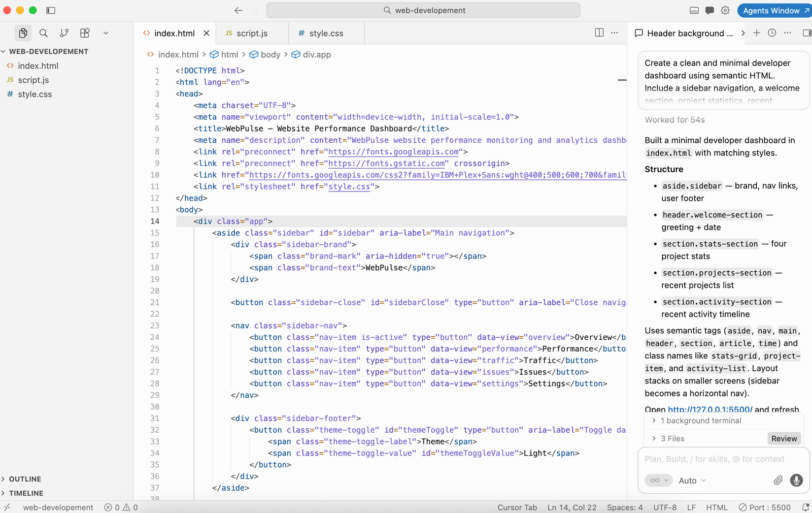
Task: Switch to the style.css tab
Action: tap(326, 33)
